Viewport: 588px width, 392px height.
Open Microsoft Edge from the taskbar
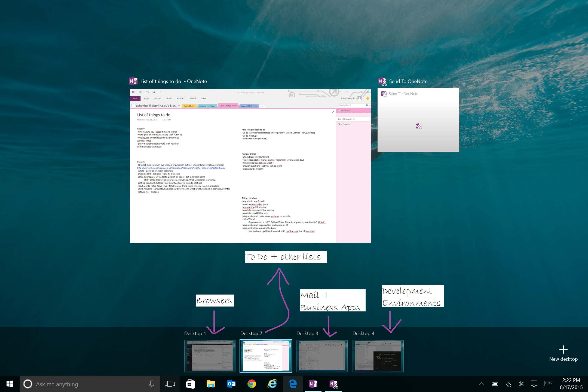coord(293,384)
